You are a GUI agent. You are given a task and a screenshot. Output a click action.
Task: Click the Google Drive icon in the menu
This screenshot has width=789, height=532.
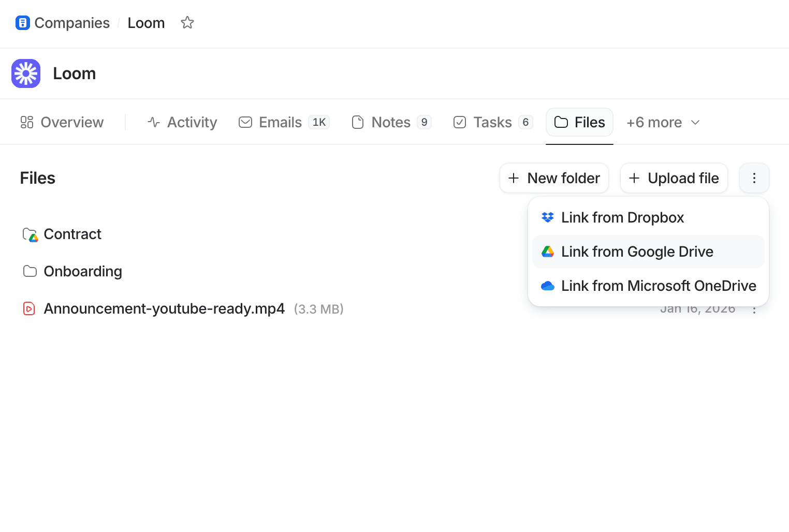547,252
